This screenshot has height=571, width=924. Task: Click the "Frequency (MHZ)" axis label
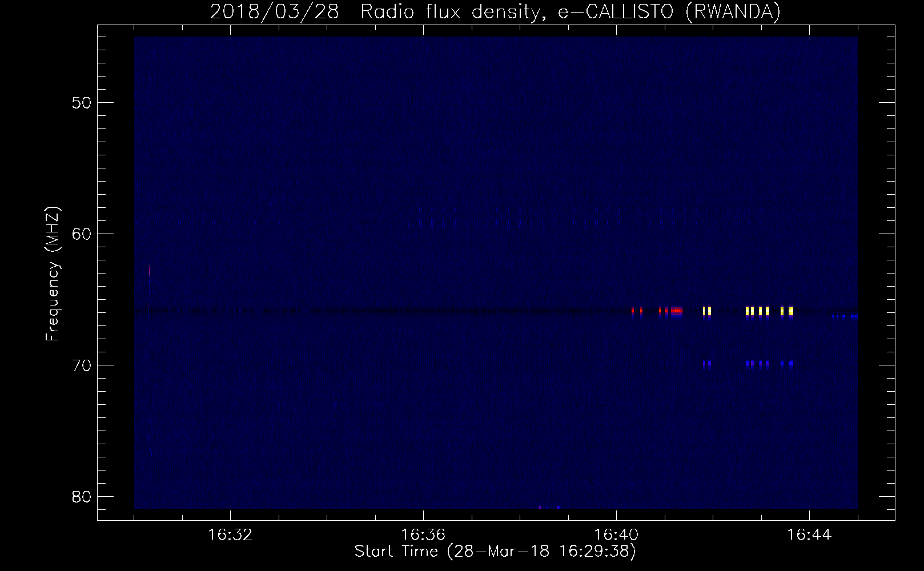pyautogui.click(x=53, y=274)
